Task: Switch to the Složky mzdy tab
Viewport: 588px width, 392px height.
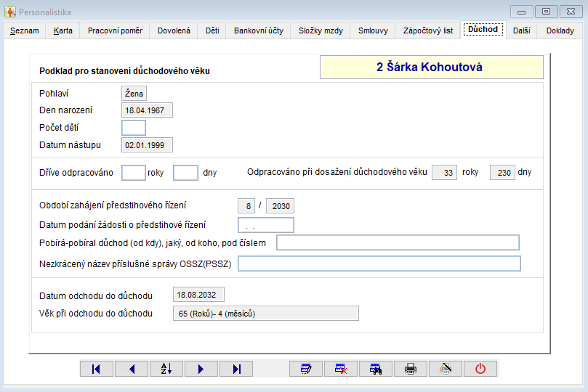Action: pyautogui.click(x=321, y=30)
